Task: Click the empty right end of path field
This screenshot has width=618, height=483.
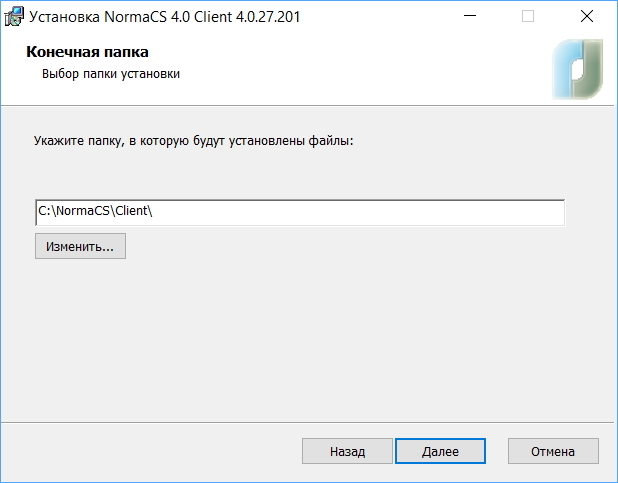Action: (450, 213)
